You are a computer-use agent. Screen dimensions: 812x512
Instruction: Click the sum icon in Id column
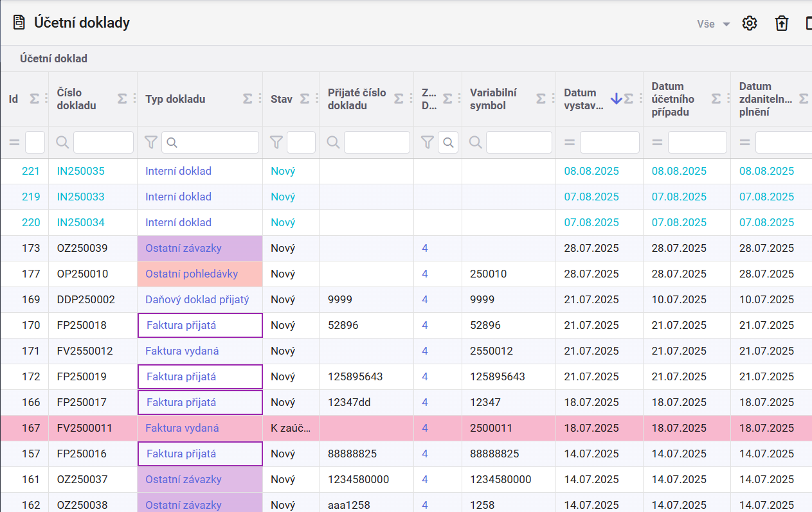tap(35, 99)
